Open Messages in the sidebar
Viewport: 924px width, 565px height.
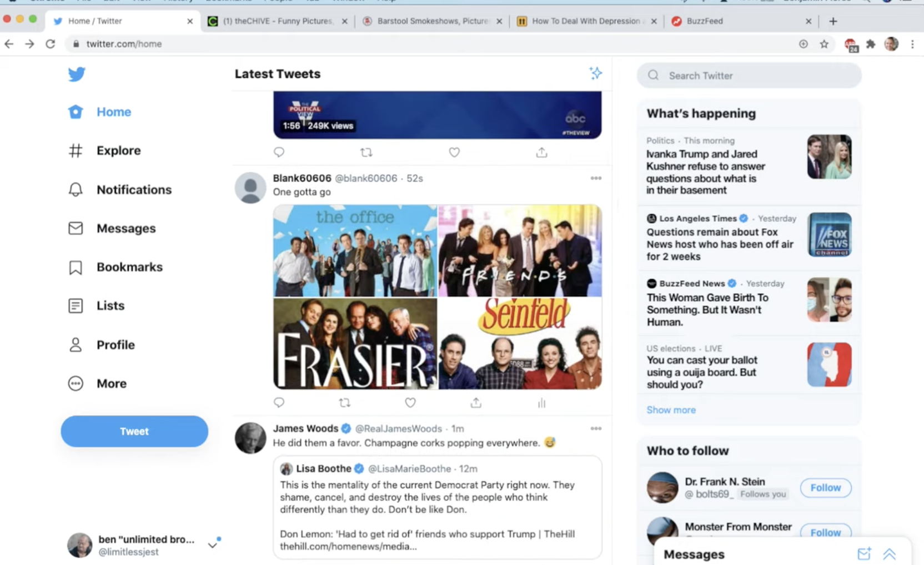pyautogui.click(x=112, y=229)
